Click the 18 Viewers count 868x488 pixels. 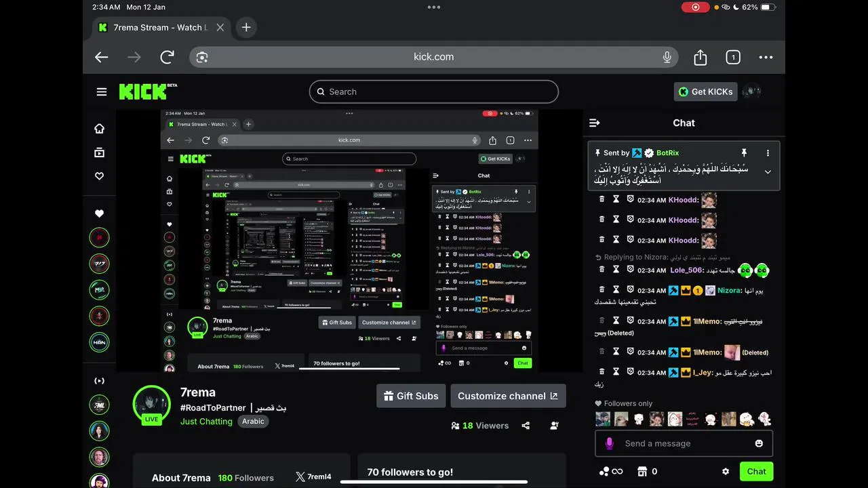coord(479,426)
